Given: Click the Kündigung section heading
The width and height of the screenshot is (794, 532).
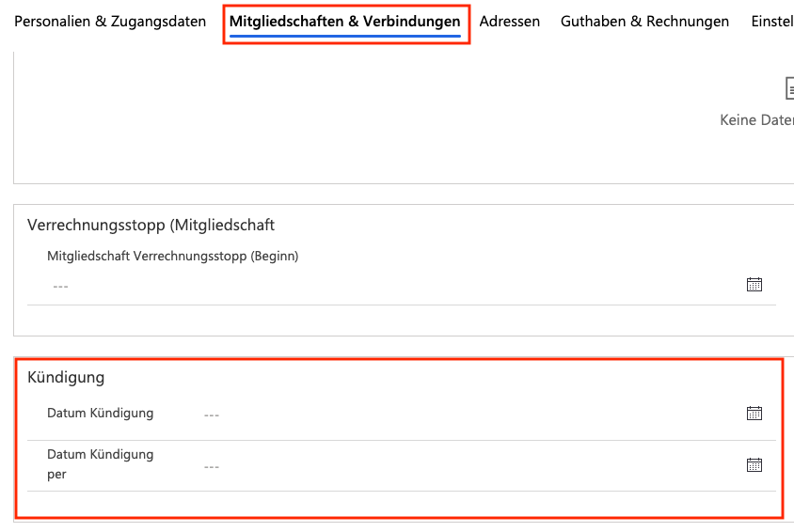Looking at the screenshot, I should coord(66,378).
